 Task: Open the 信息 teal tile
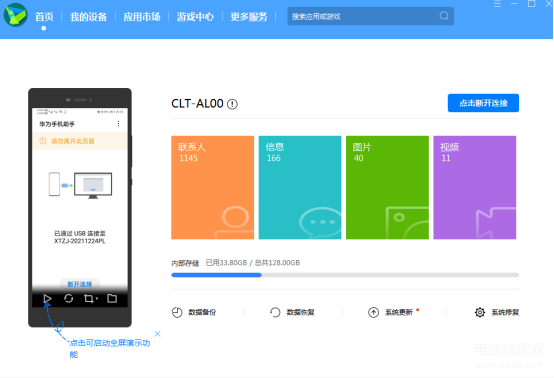[x=300, y=187]
